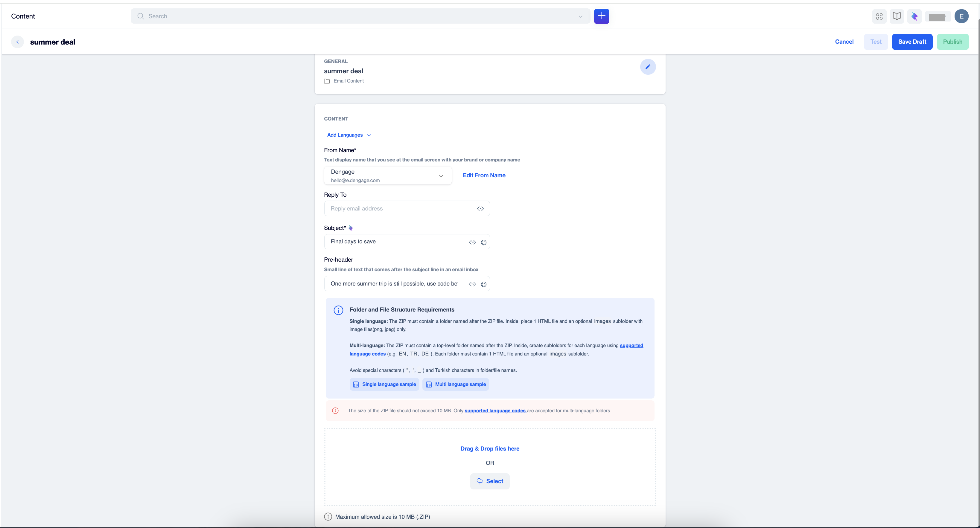The width and height of the screenshot is (980, 528).
Task: Open account selector dropdown in header
Action: pos(938,17)
